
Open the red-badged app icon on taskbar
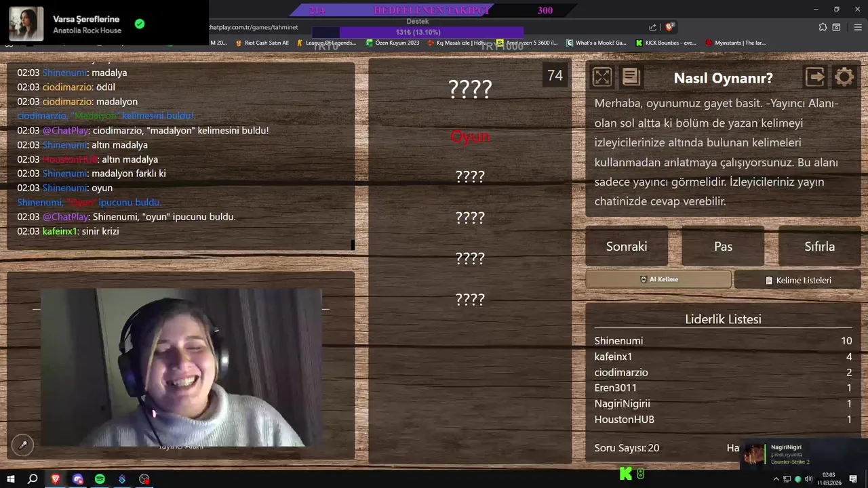click(x=144, y=479)
